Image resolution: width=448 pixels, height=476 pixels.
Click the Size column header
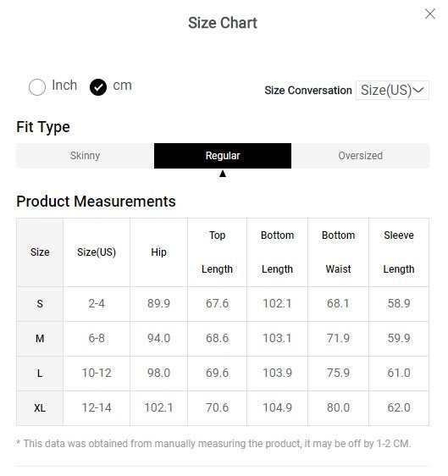coord(40,252)
